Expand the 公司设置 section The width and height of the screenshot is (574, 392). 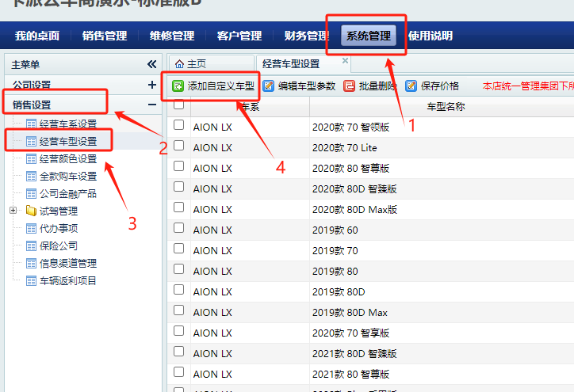click(x=151, y=85)
